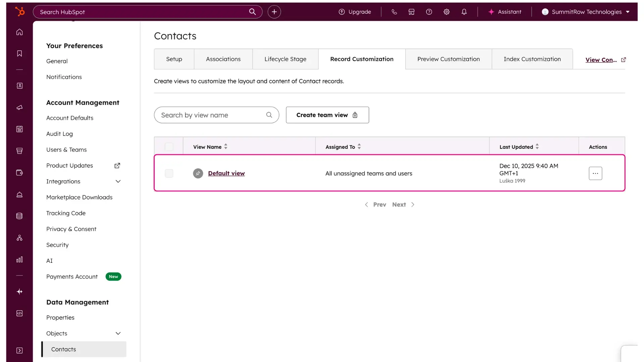644x362 pixels.
Task: Toggle the pin icon beside Default view
Action: click(x=198, y=173)
